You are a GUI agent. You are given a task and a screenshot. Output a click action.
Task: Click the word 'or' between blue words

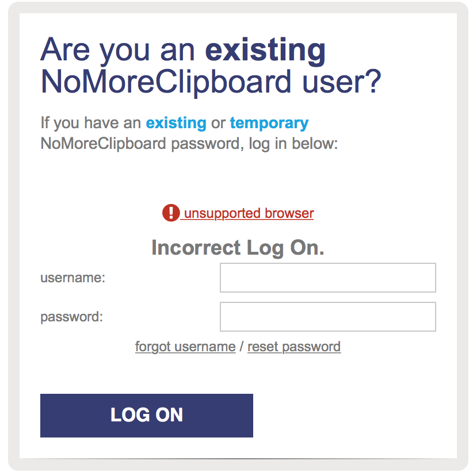coord(219,123)
